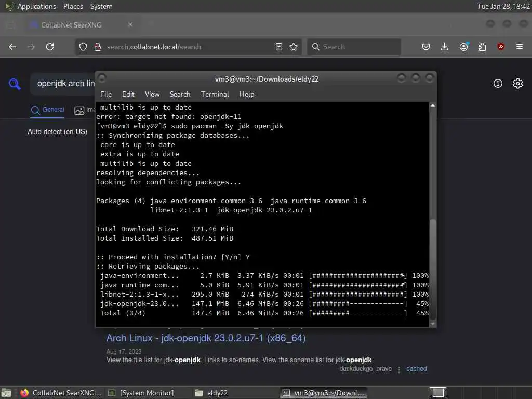Open the Downloads arrow icon
The image size is (532, 399).
coord(445,47)
